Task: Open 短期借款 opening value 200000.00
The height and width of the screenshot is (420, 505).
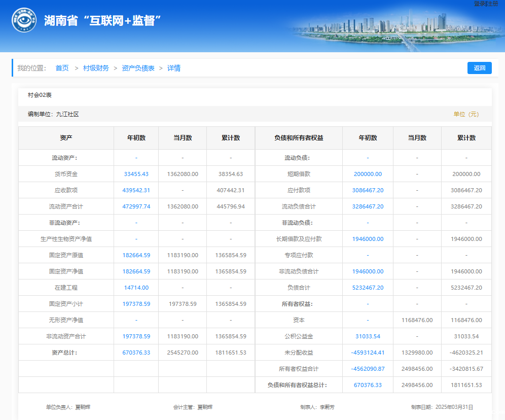Action: coord(368,174)
